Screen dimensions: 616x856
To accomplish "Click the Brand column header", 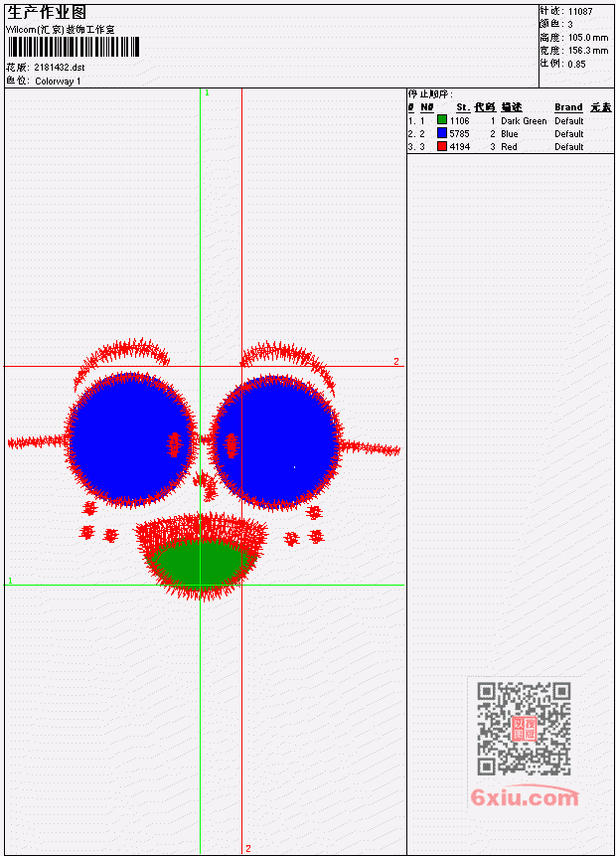I will coord(568,107).
